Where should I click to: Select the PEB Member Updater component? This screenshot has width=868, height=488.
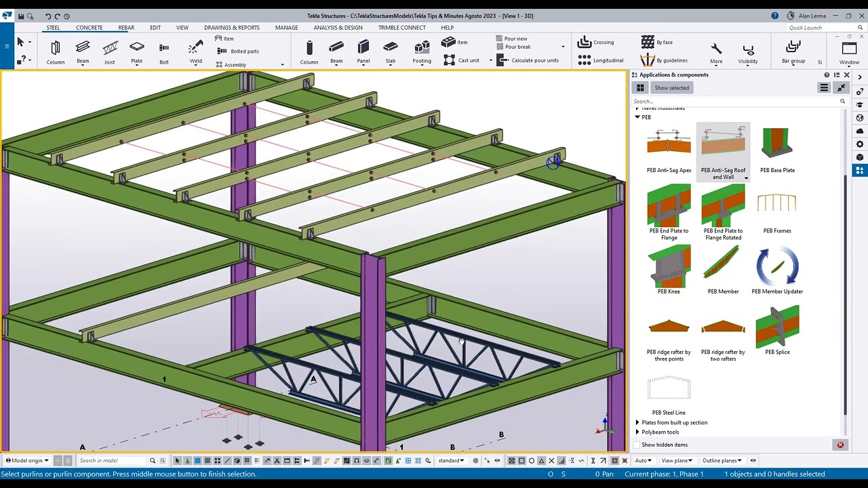(777, 270)
